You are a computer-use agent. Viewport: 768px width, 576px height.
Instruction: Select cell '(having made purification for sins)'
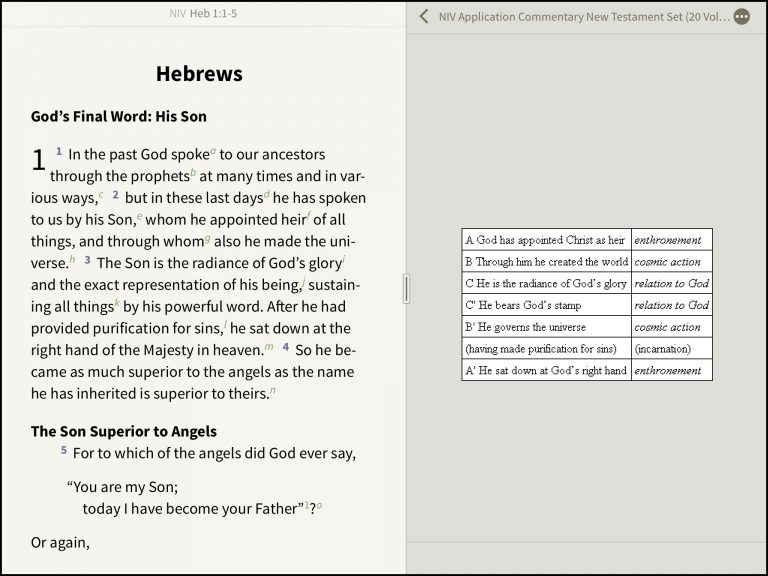pyautogui.click(x=546, y=349)
